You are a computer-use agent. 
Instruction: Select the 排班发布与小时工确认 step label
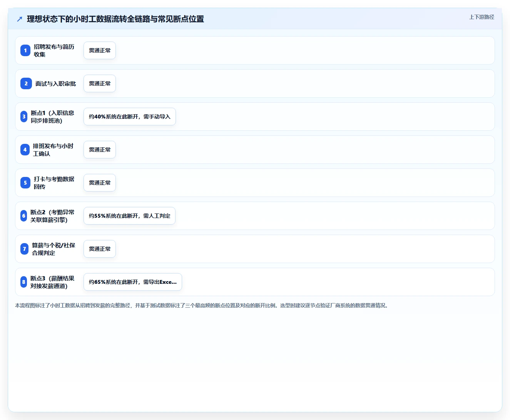coord(53,150)
